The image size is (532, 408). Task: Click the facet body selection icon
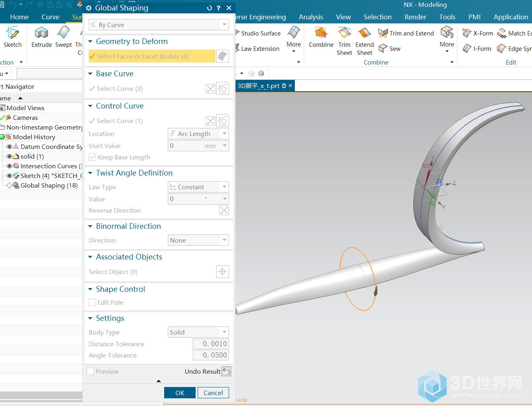(x=223, y=56)
